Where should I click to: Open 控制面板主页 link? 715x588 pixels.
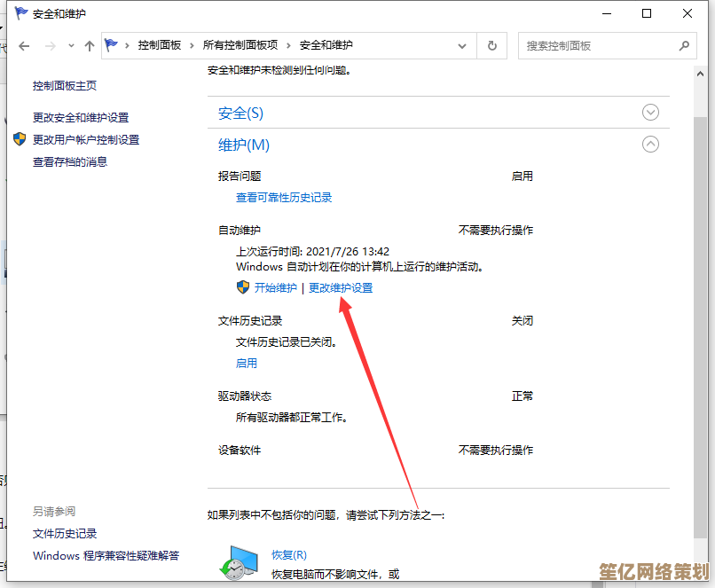click(x=65, y=86)
